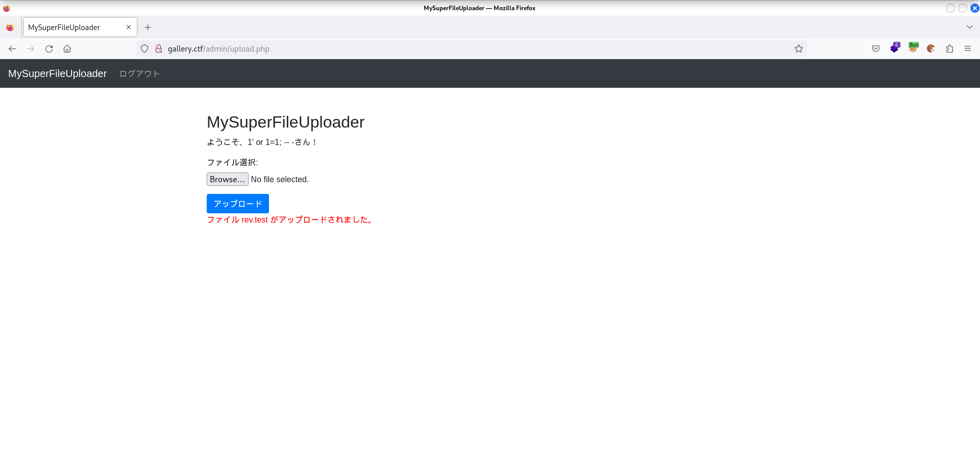Screen dimensions: 980x469
Task: Click the MySuperFileUploader navbar brand
Action: coord(58,73)
